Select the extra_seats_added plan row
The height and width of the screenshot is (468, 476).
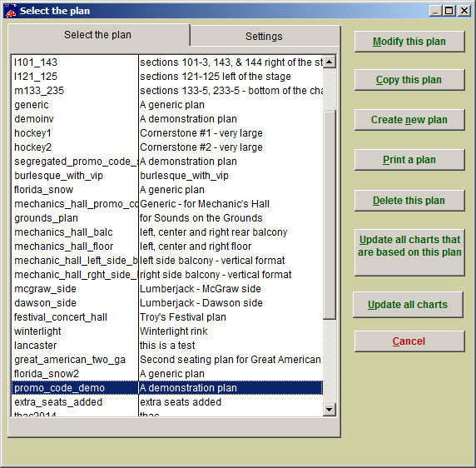click(167, 402)
